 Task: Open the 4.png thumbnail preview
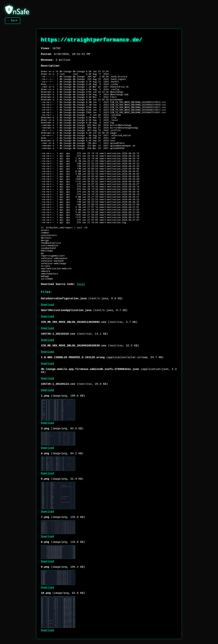tap(58, 464)
